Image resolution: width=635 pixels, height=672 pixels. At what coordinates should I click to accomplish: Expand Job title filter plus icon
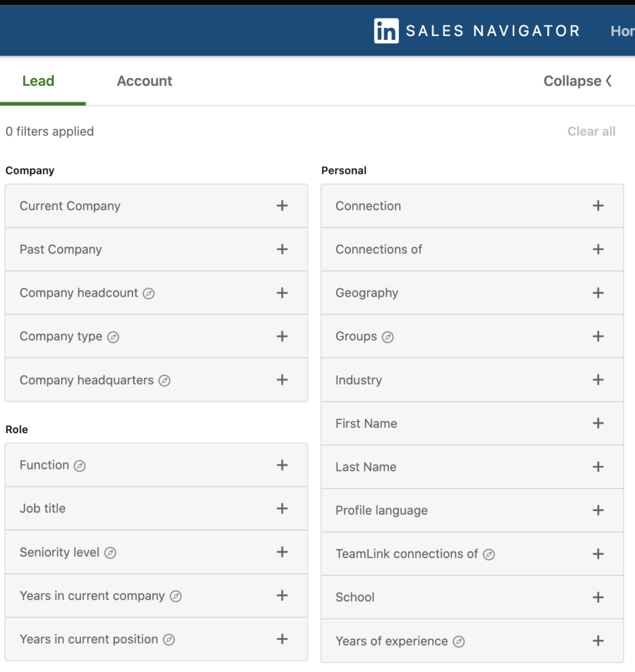pyautogui.click(x=282, y=509)
